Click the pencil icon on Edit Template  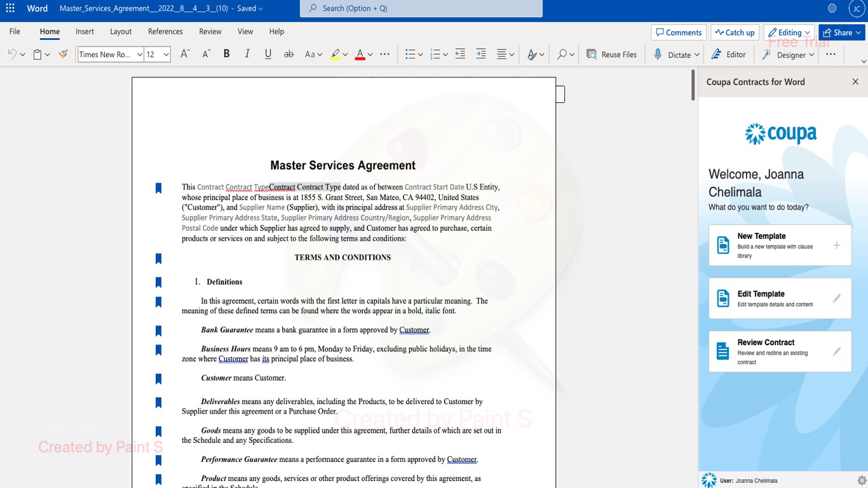pos(837,298)
